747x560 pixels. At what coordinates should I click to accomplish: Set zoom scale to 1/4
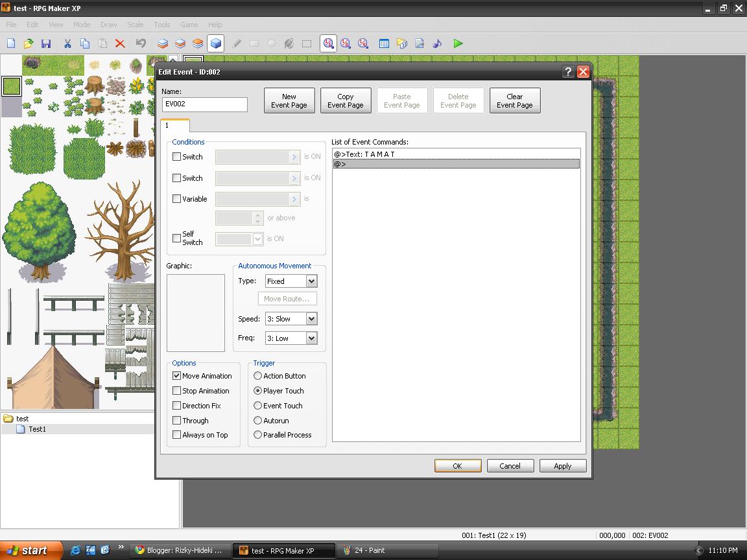[364, 44]
